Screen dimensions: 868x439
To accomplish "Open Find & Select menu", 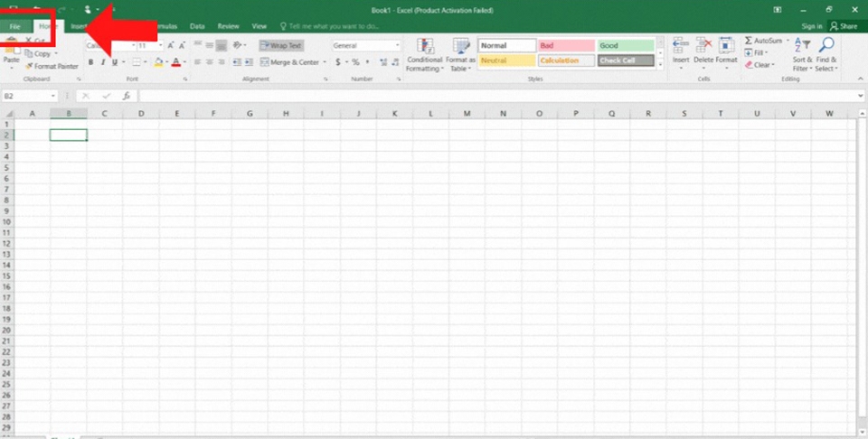I will 826,54.
